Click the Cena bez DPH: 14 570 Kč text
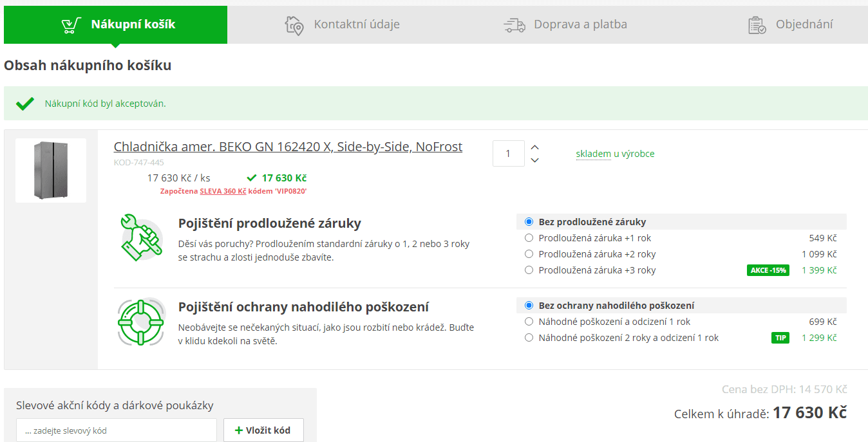 click(x=784, y=389)
